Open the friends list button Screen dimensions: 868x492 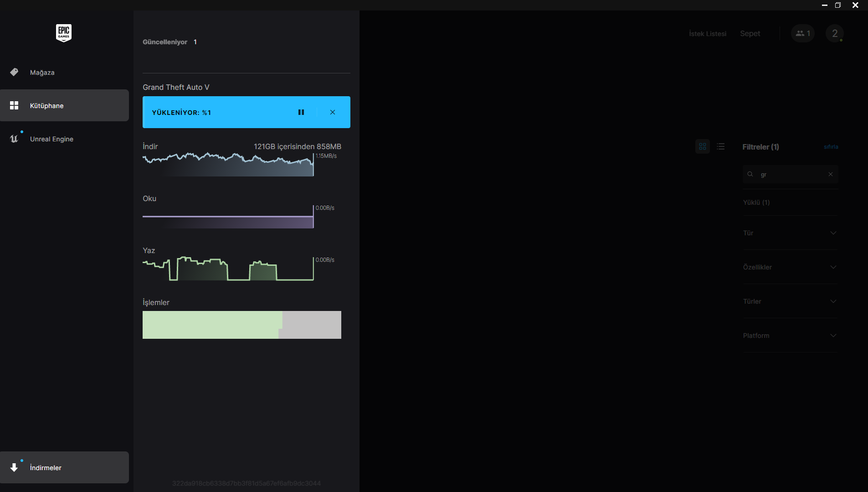point(803,33)
